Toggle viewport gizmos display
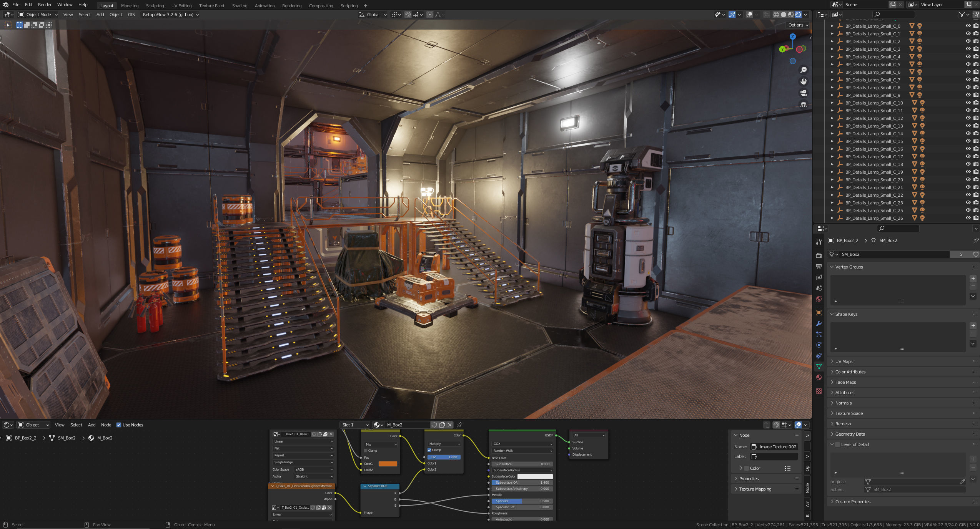Viewport: 980px width, 529px height. (732, 15)
